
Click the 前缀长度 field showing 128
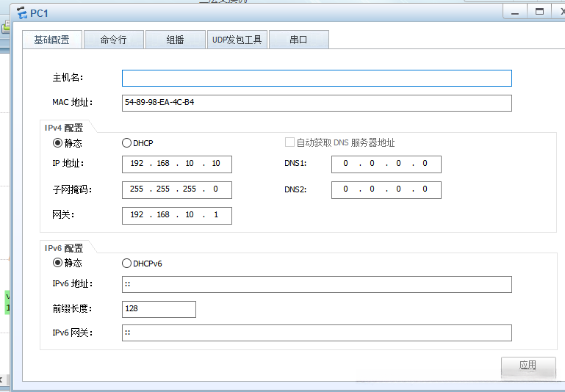(x=159, y=309)
